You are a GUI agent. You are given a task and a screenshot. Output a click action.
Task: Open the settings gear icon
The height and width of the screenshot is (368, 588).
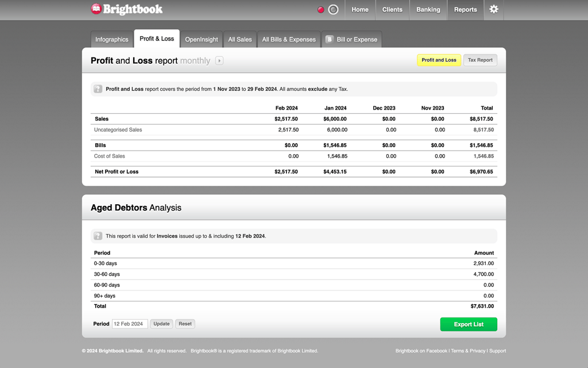click(x=493, y=9)
